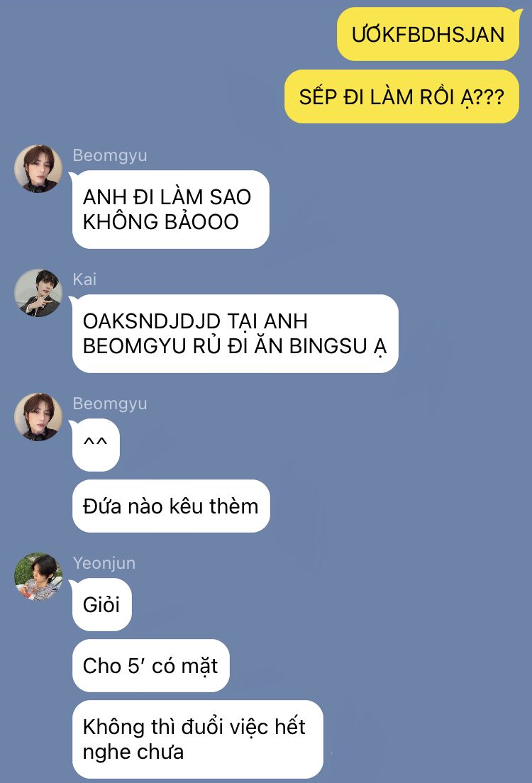View Yeonjun's profile photo
This screenshot has height=783, width=532.
(38, 577)
